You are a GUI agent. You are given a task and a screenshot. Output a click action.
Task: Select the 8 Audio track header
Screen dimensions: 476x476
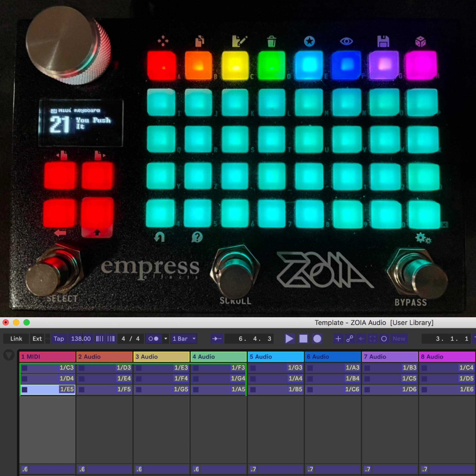[x=447, y=357]
